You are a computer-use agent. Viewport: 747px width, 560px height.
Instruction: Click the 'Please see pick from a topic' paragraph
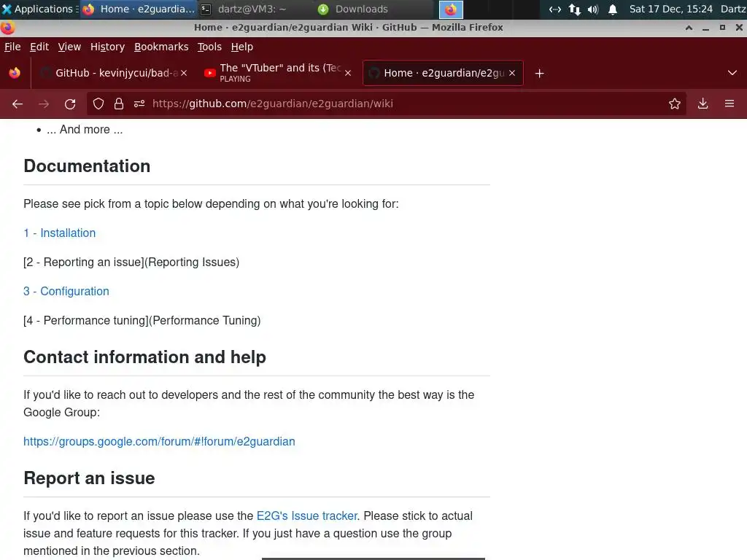tap(211, 204)
